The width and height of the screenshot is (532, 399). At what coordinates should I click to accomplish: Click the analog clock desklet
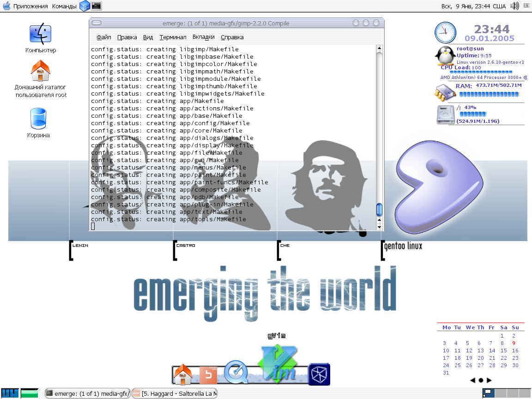click(445, 33)
